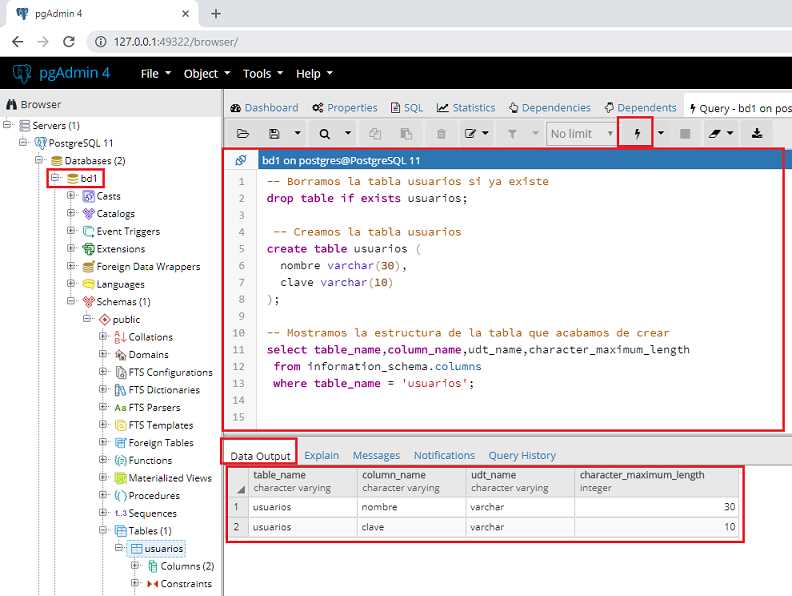The image size is (792, 596).
Task: Open the Explain results tab
Action: pyautogui.click(x=321, y=456)
